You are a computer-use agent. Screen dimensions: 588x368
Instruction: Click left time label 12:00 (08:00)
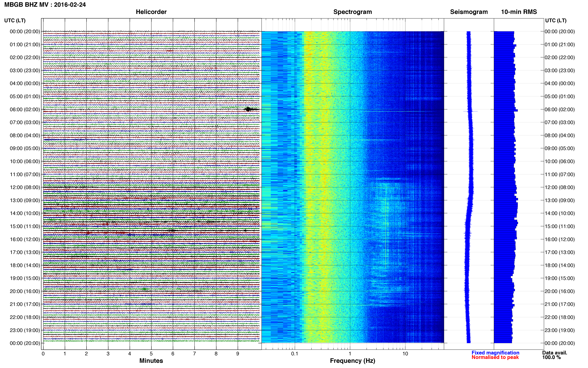click(x=25, y=187)
